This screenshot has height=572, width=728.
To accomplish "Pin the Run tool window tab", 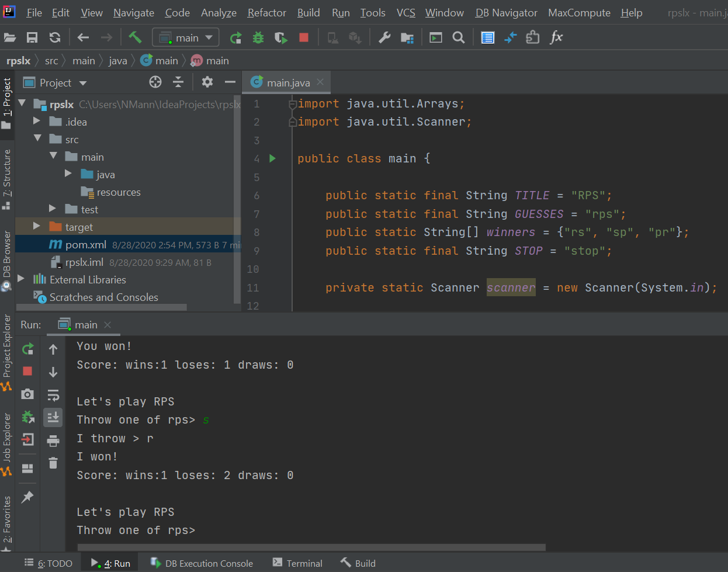I will (27, 497).
